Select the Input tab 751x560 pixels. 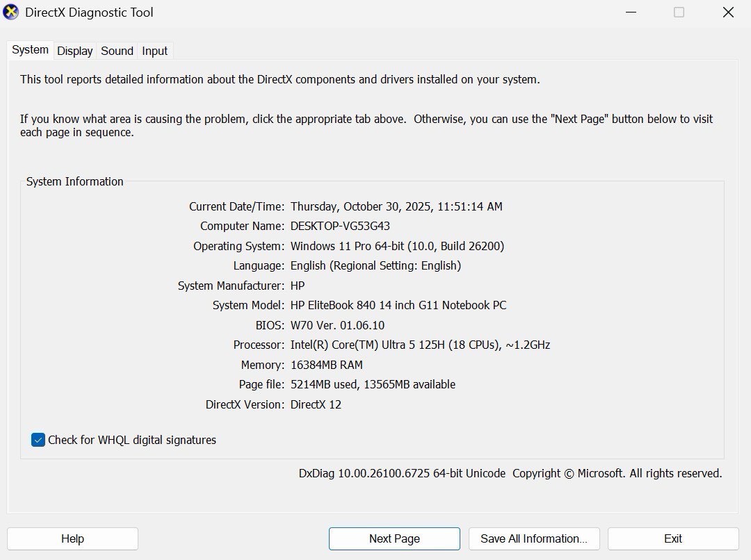[154, 51]
